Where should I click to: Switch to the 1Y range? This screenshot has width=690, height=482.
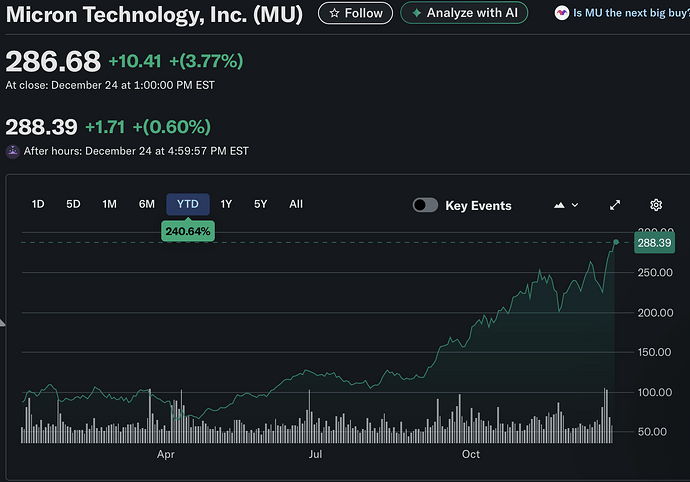[226, 204]
